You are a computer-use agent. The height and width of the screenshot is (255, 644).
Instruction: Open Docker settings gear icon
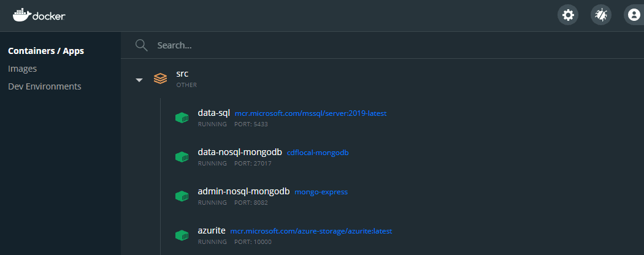(x=567, y=15)
